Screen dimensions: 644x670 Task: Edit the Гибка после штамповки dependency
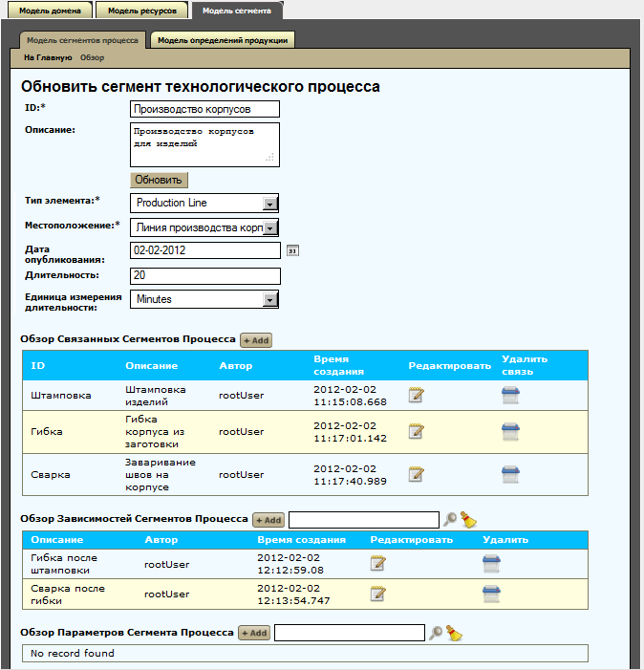click(378, 564)
